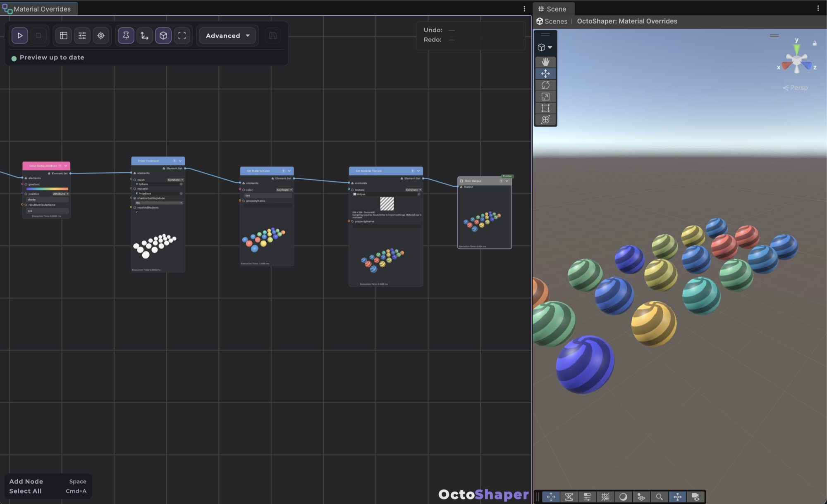
Task: Select the Scale tool in Scene tools
Action: [x=545, y=97]
